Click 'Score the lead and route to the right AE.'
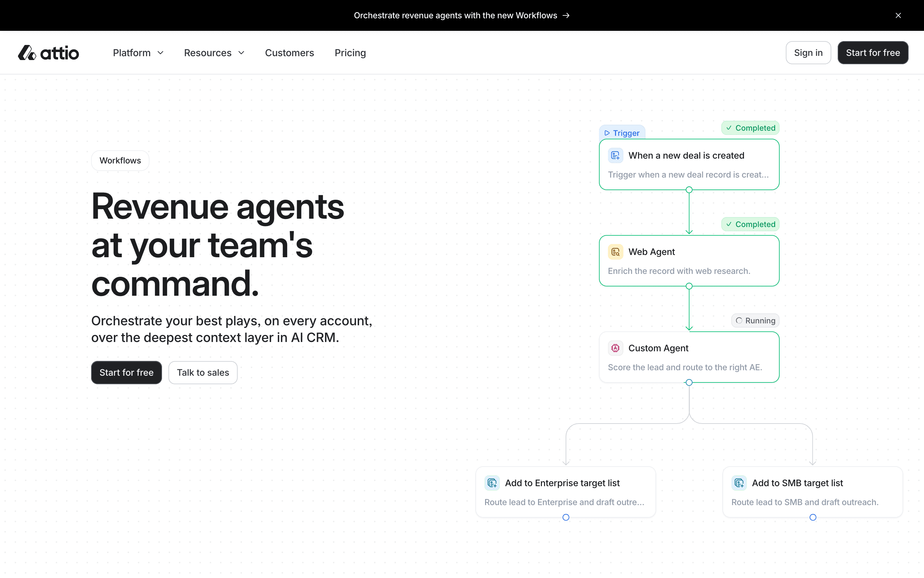 pos(685,367)
